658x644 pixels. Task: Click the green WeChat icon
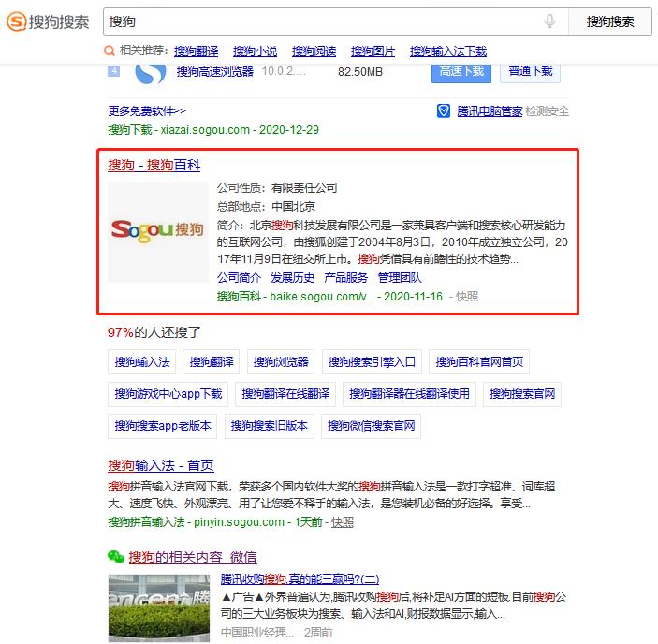[116, 557]
